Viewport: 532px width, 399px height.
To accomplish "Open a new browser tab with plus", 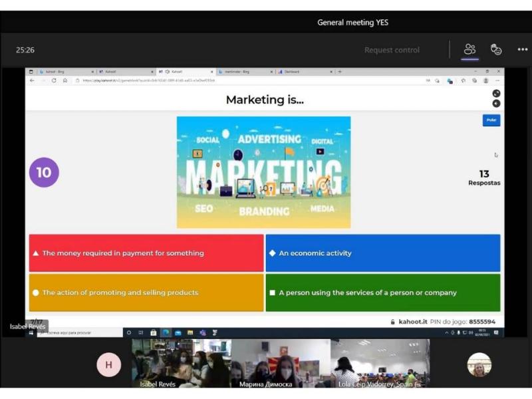I will coord(340,72).
